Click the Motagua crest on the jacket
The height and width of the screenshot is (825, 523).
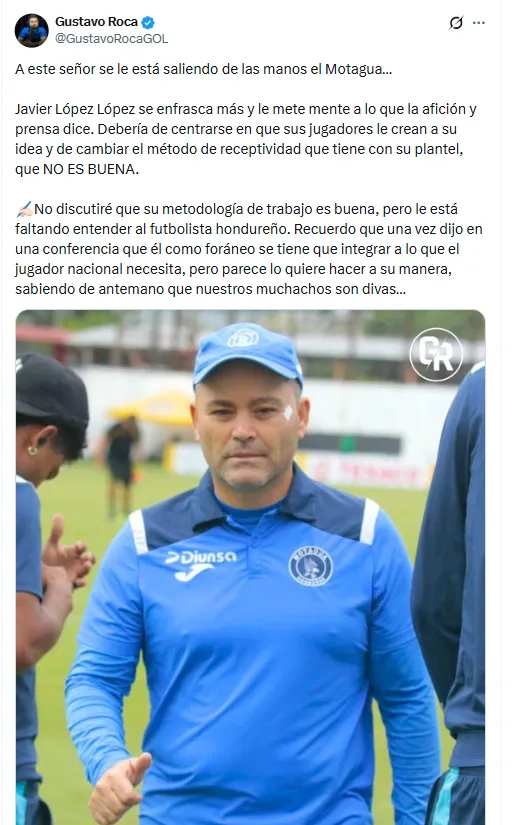click(310, 566)
